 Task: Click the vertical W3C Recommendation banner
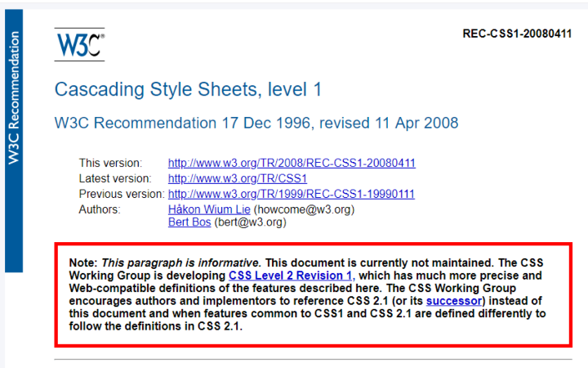coord(14,141)
